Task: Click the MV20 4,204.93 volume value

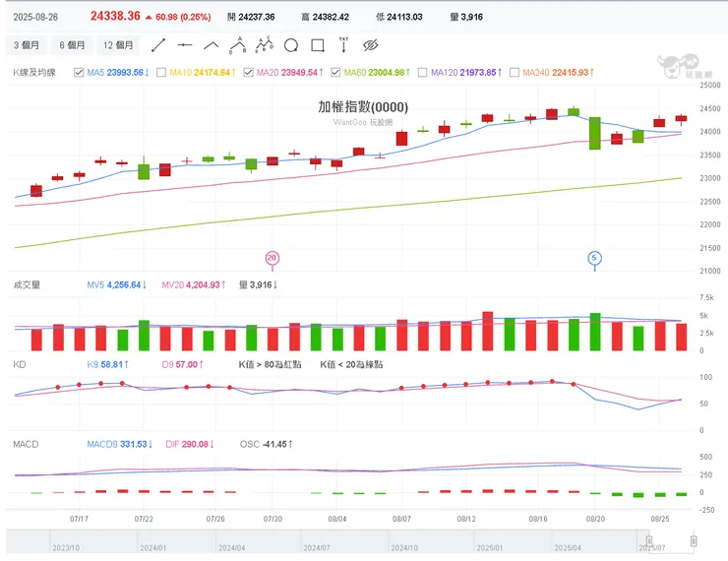Action: 194,284
